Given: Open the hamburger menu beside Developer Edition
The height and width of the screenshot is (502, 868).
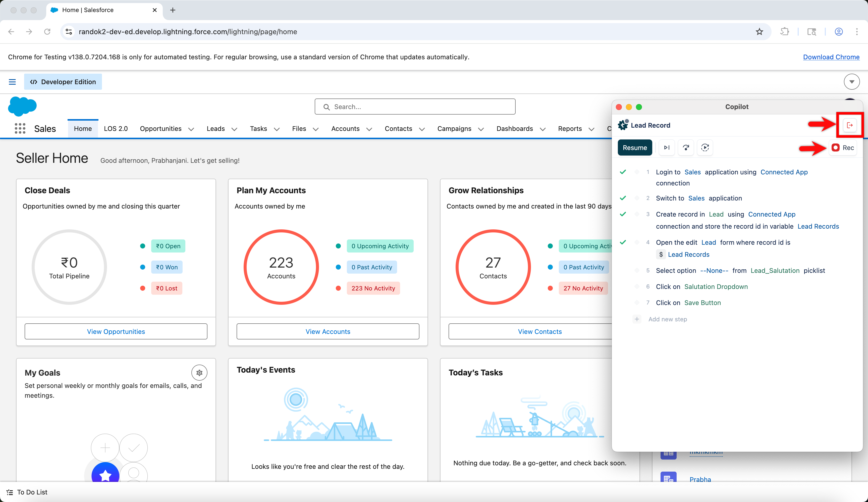Looking at the screenshot, I should [x=12, y=82].
